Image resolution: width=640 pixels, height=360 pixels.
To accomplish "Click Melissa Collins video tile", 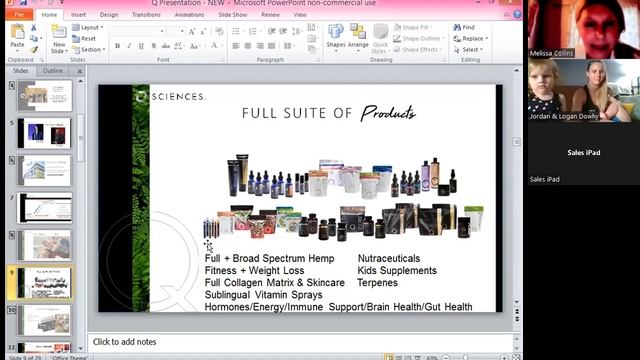I will pos(584,29).
